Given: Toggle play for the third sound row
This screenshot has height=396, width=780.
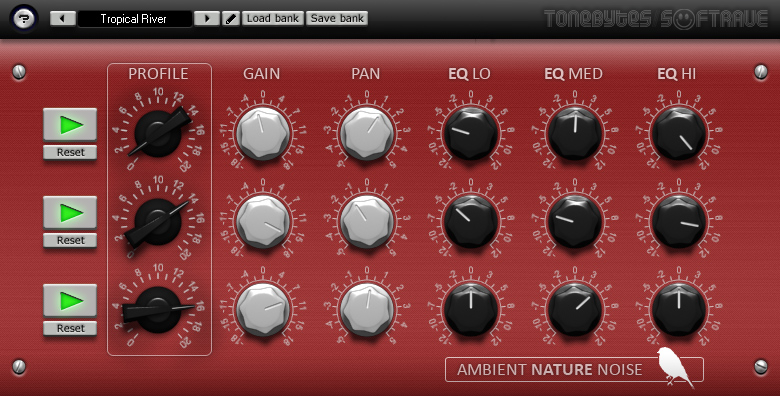Looking at the screenshot, I should [x=70, y=300].
